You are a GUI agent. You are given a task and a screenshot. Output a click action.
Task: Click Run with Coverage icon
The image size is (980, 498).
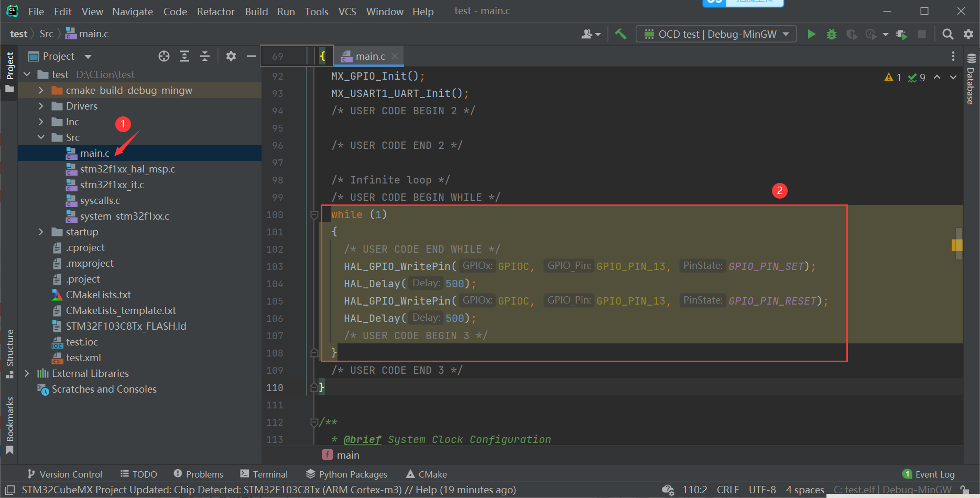(852, 34)
